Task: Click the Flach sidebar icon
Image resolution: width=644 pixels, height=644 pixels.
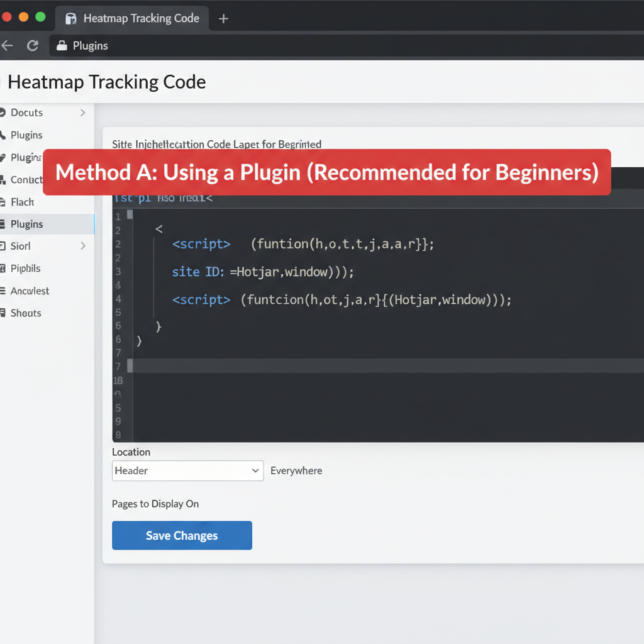Action: [x=3, y=202]
